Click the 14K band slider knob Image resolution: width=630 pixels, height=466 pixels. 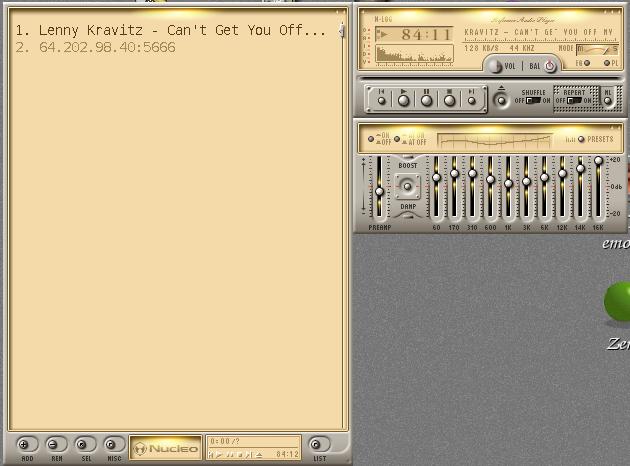[580, 169]
